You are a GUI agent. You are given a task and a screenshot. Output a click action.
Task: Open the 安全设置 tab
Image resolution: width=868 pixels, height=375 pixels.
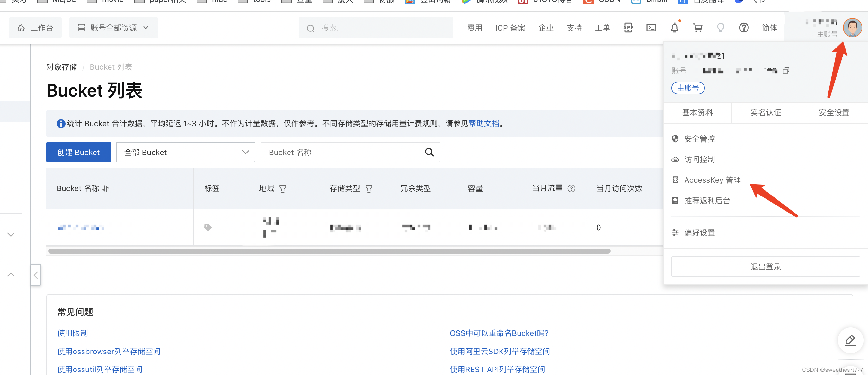click(834, 113)
